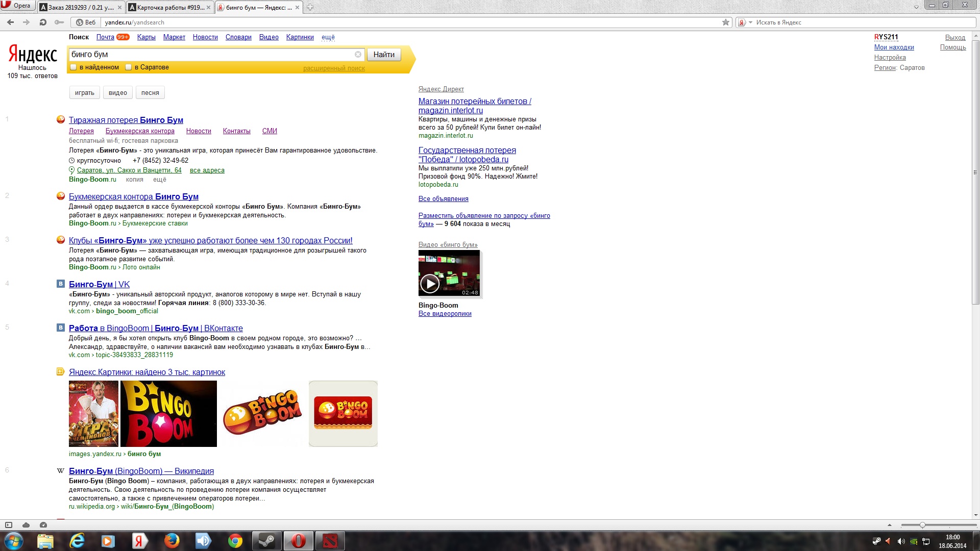The width and height of the screenshot is (980, 551).
Task: Expand 'ещё' under Bingo-Boom.ru first result
Action: 160,180
